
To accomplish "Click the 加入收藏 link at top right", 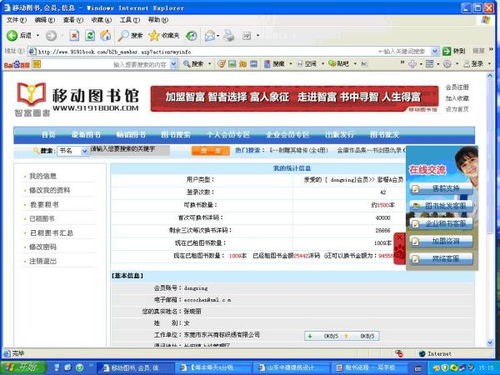I will (x=457, y=98).
